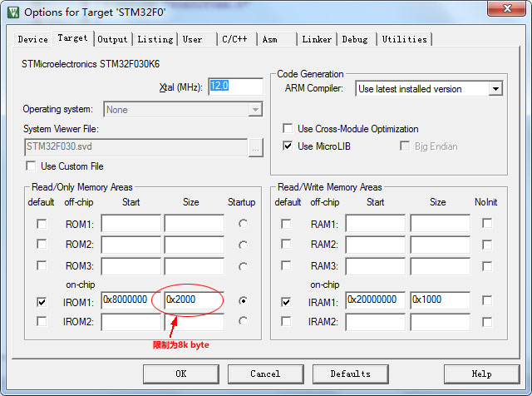Select IROM2 Startup radio button
The height and width of the screenshot is (396, 532).
[x=243, y=321]
